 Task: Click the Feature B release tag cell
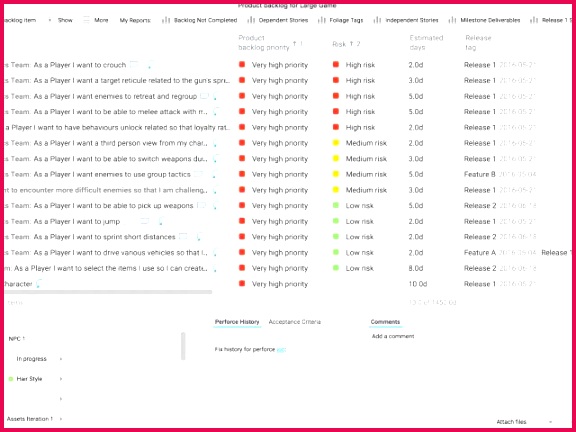pyautogui.click(x=479, y=174)
